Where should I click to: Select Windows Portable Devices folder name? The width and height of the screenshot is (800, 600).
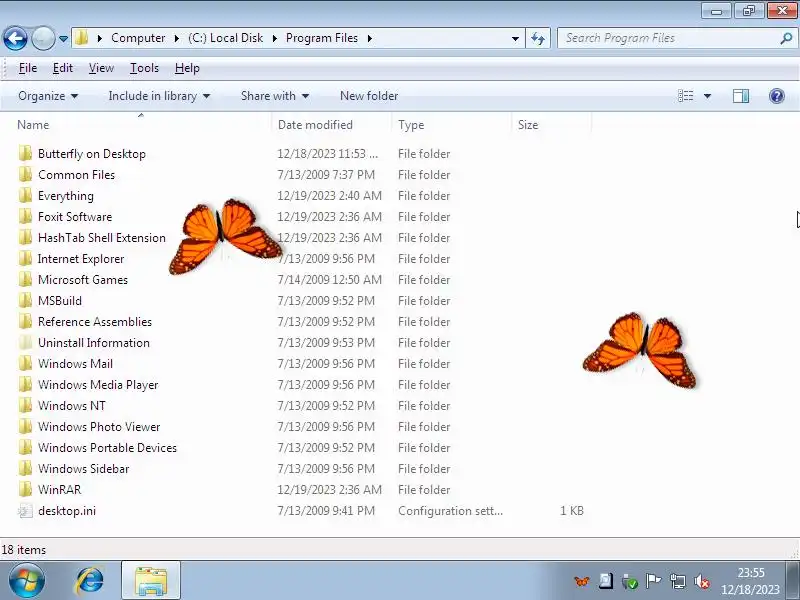pyautogui.click(x=107, y=447)
